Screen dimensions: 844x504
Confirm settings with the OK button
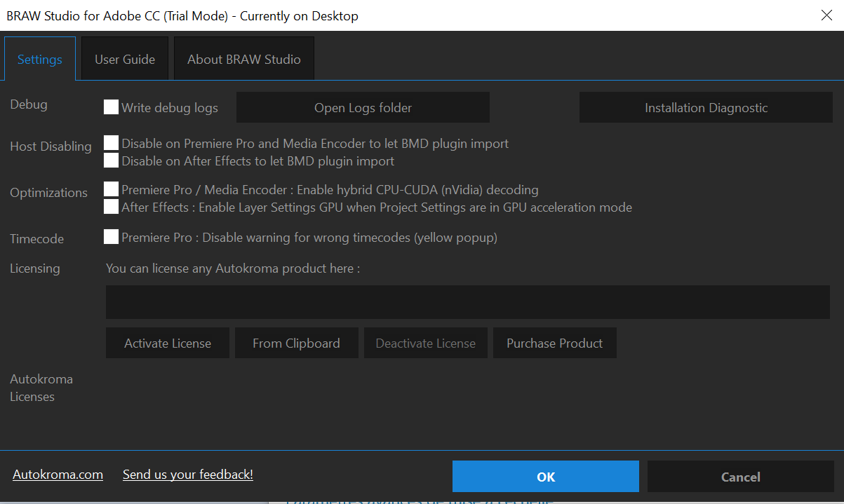(545, 477)
